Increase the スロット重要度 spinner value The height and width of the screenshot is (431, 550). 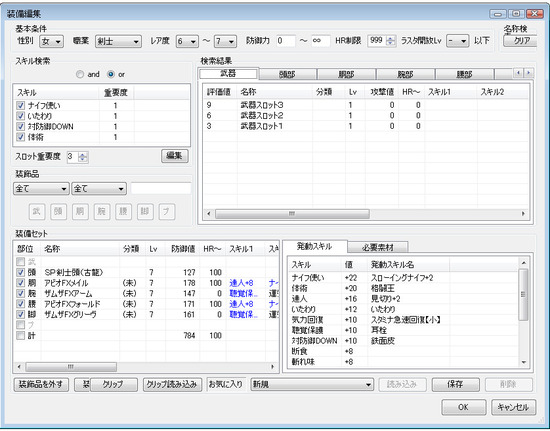tap(83, 154)
